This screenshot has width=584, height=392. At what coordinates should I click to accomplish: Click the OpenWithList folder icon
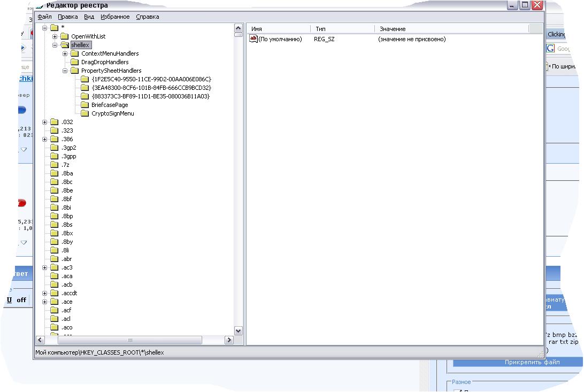click(64, 36)
